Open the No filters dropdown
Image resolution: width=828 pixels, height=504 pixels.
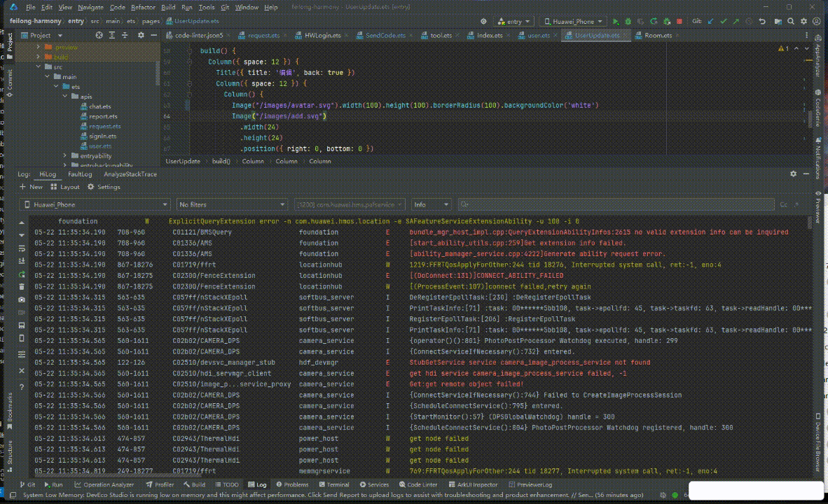pos(232,204)
